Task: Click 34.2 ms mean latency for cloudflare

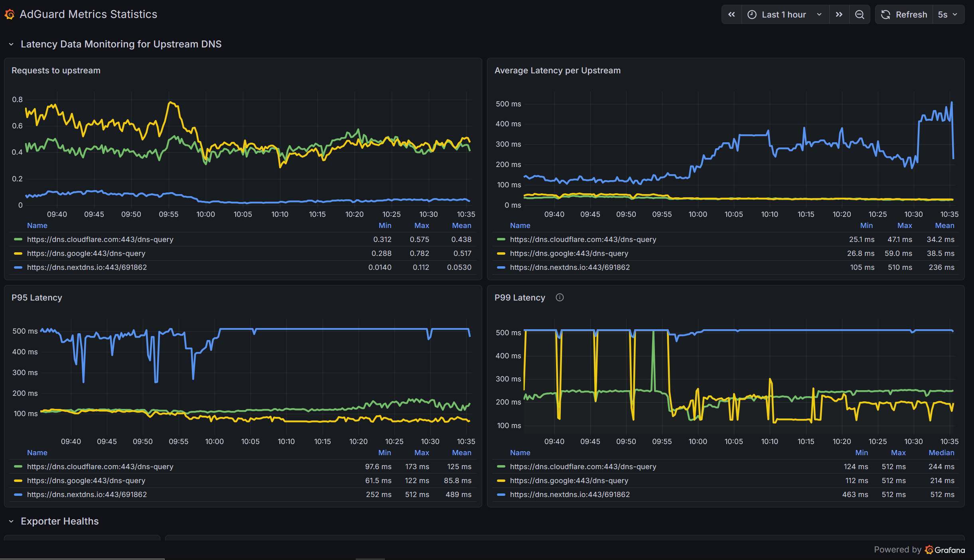Action: (x=940, y=240)
